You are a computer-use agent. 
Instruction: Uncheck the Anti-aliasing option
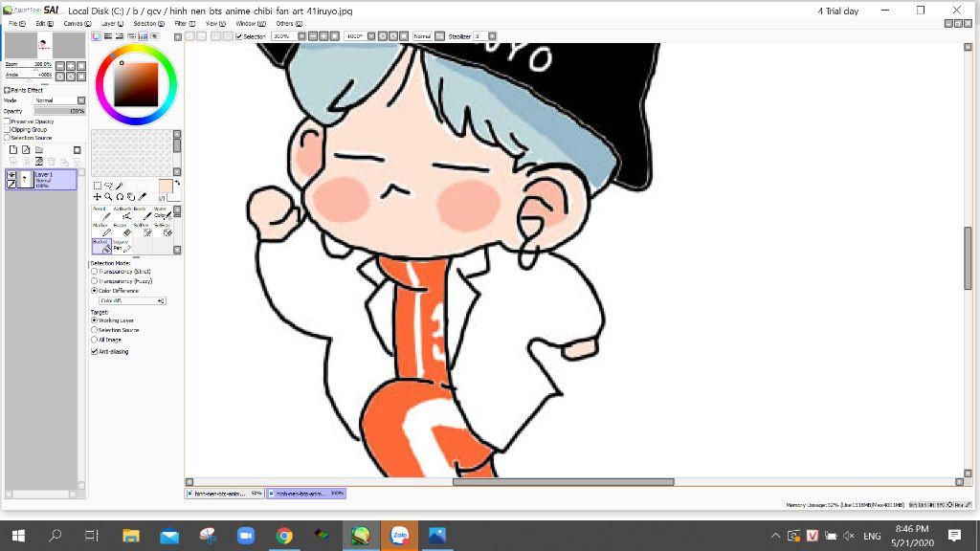tap(95, 352)
